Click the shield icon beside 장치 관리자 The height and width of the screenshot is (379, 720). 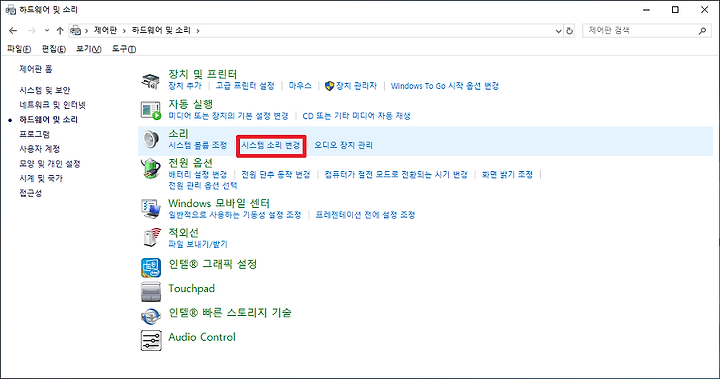pyautogui.click(x=329, y=86)
